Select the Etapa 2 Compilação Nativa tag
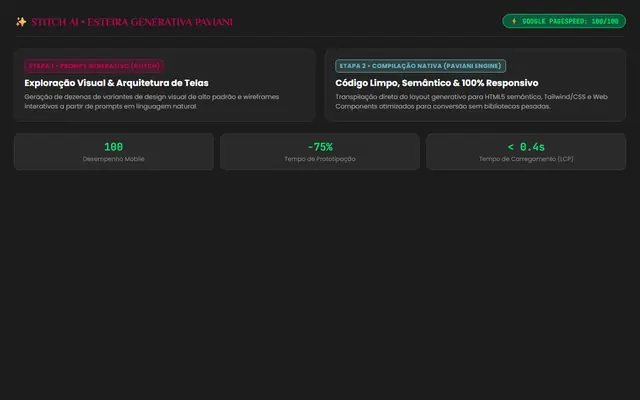 (x=420, y=66)
